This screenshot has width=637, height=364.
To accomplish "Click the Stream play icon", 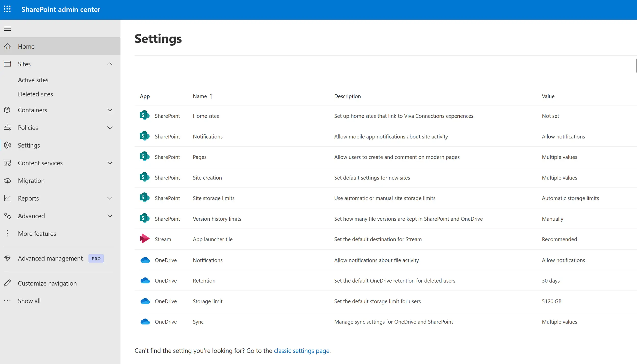I will click(x=144, y=239).
